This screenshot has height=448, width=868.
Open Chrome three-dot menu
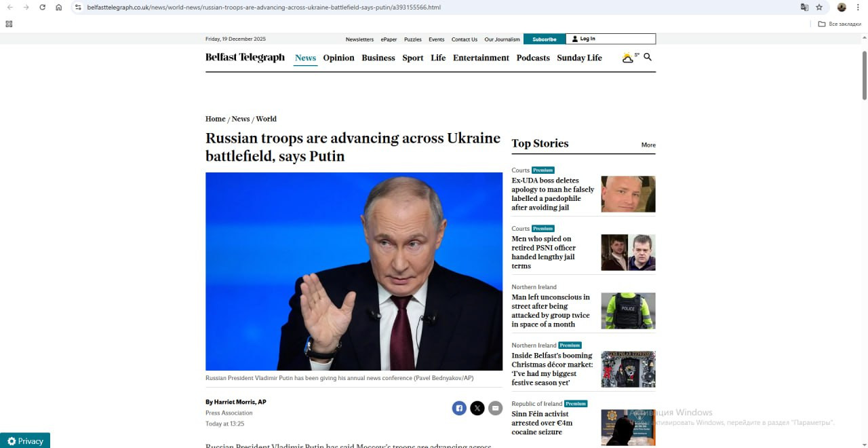point(858,7)
